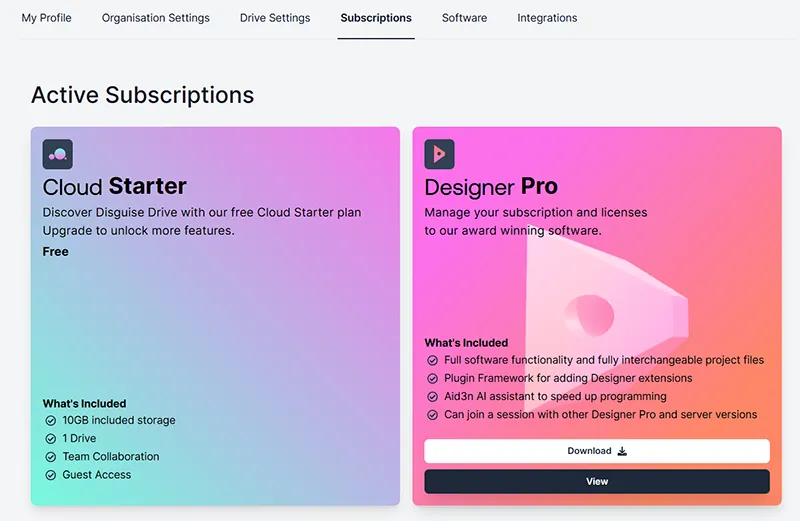Click check icon beside Guest Access
Image resolution: width=800 pixels, height=521 pixels.
pos(51,475)
